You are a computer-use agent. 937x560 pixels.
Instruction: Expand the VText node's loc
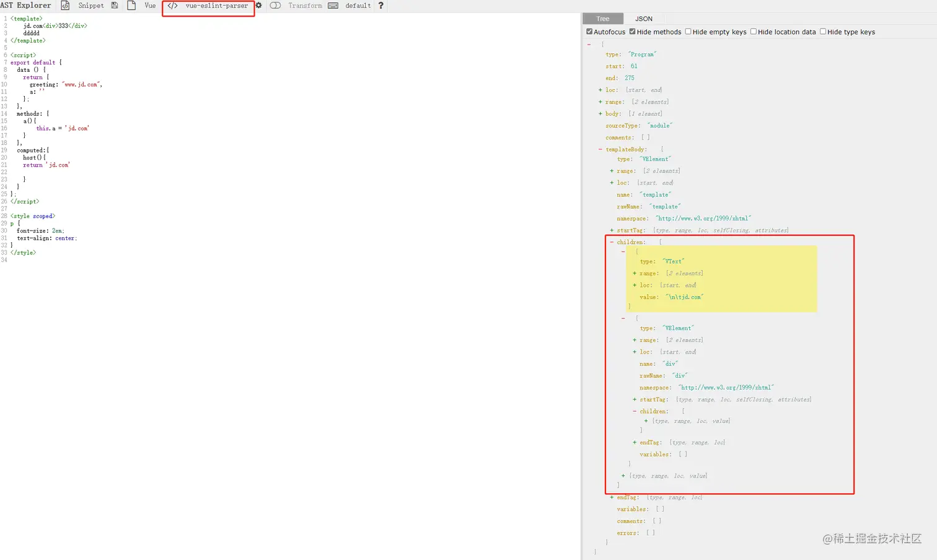635,285
